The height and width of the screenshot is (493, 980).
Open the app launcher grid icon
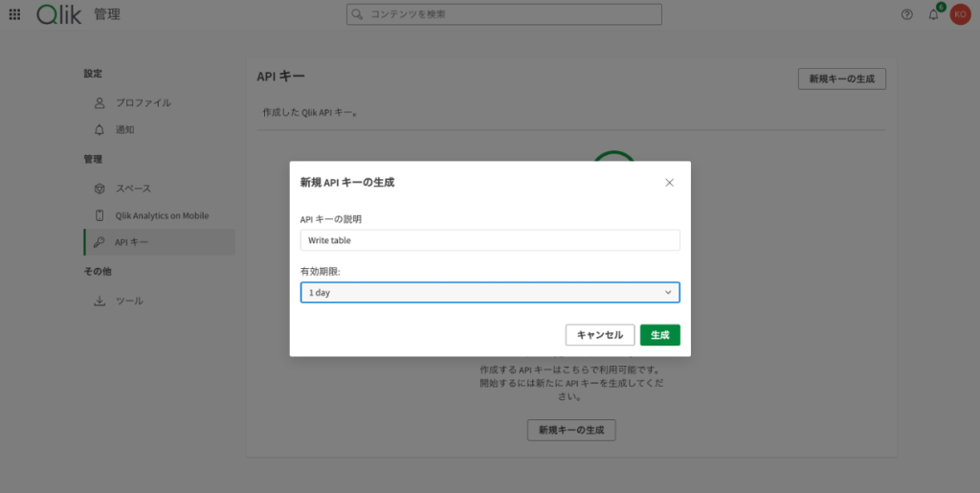point(14,14)
